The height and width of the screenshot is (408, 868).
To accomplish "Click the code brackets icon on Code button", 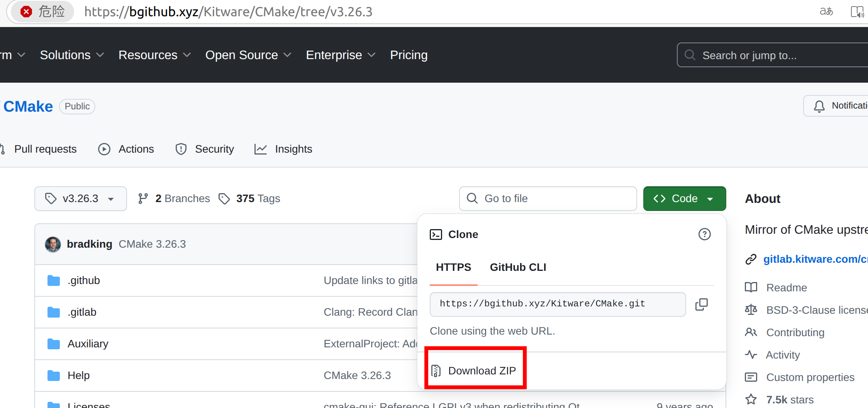I will 659,199.
